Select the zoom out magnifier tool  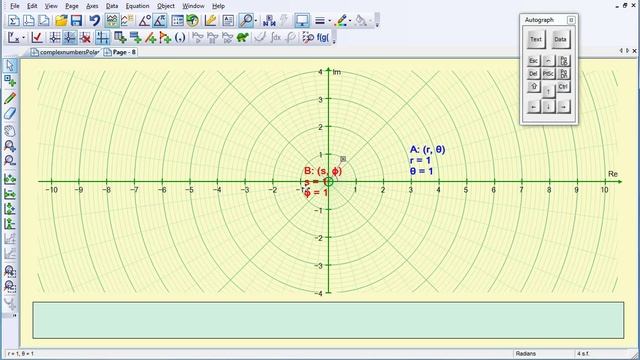10,161
